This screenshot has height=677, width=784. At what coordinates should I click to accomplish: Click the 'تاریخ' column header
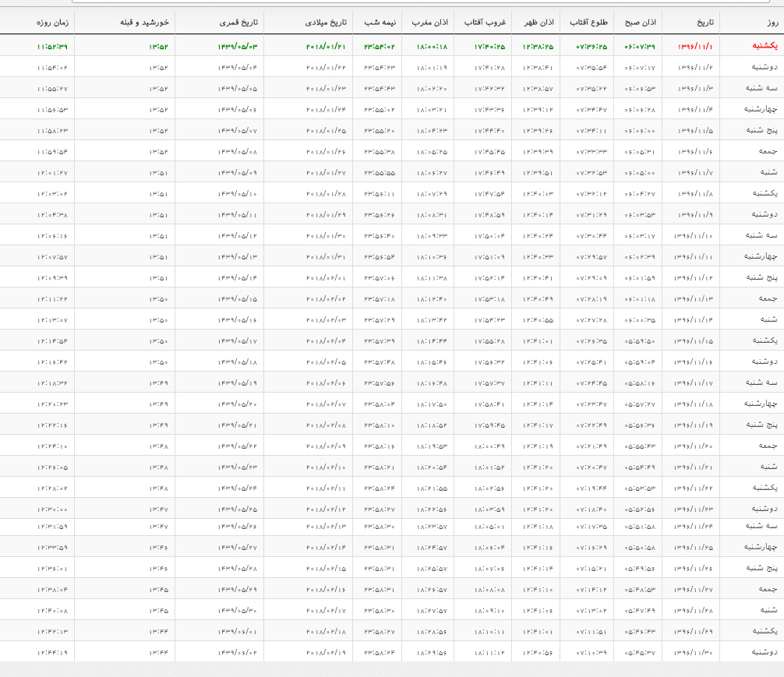pos(705,23)
